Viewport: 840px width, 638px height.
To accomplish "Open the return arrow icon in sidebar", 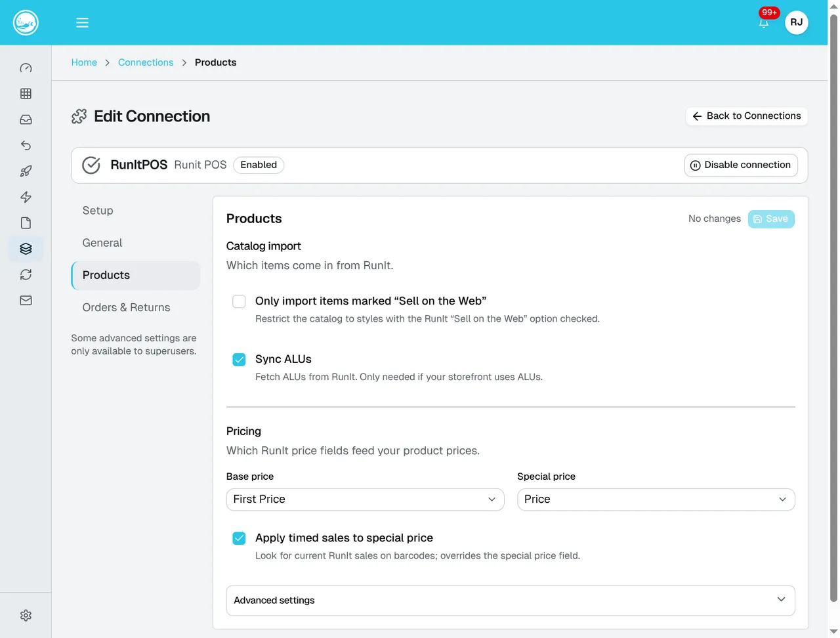I will click(x=26, y=145).
